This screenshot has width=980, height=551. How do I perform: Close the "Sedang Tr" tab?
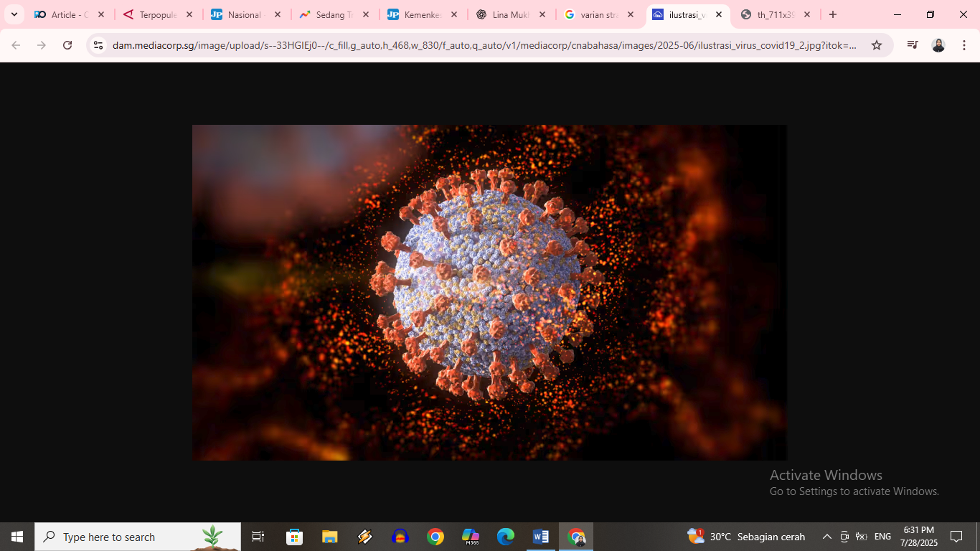pos(366,14)
